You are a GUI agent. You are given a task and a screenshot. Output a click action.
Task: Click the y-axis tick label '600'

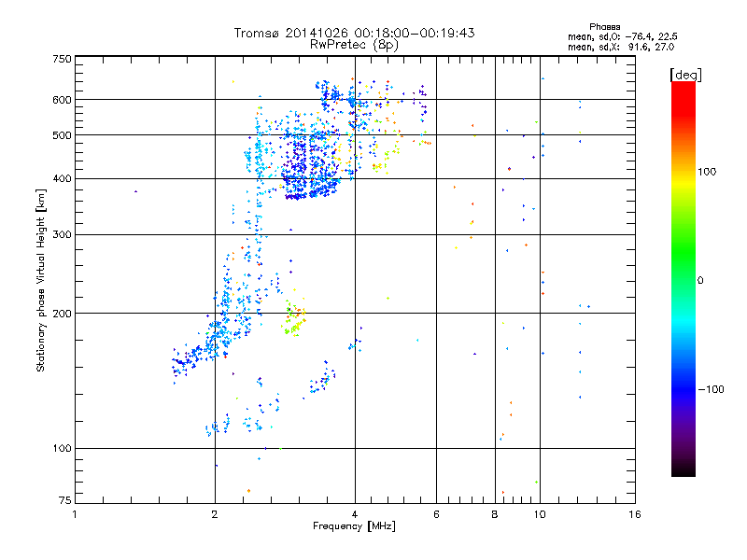click(x=62, y=100)
